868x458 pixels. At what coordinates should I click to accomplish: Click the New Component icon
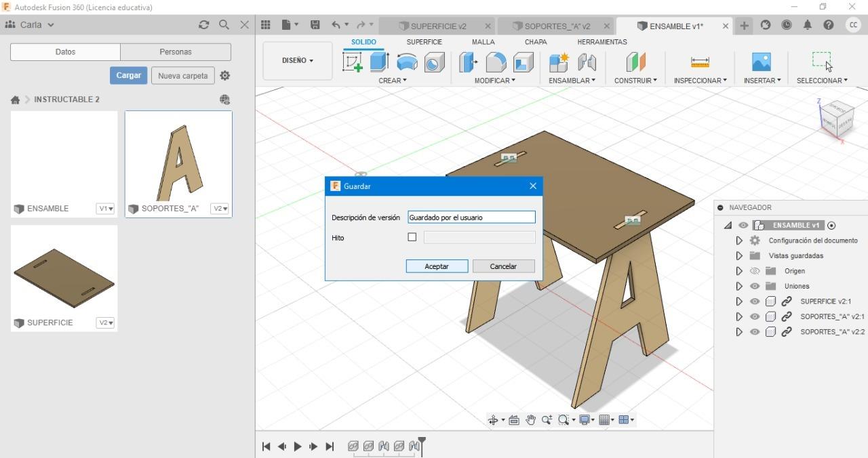(559, 62)
